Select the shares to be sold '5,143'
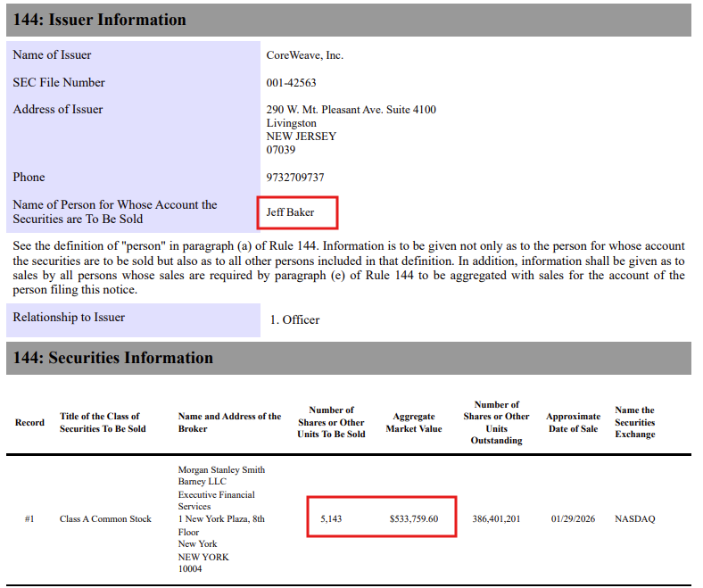Screen dimensions: 703x588 (331, 519)
